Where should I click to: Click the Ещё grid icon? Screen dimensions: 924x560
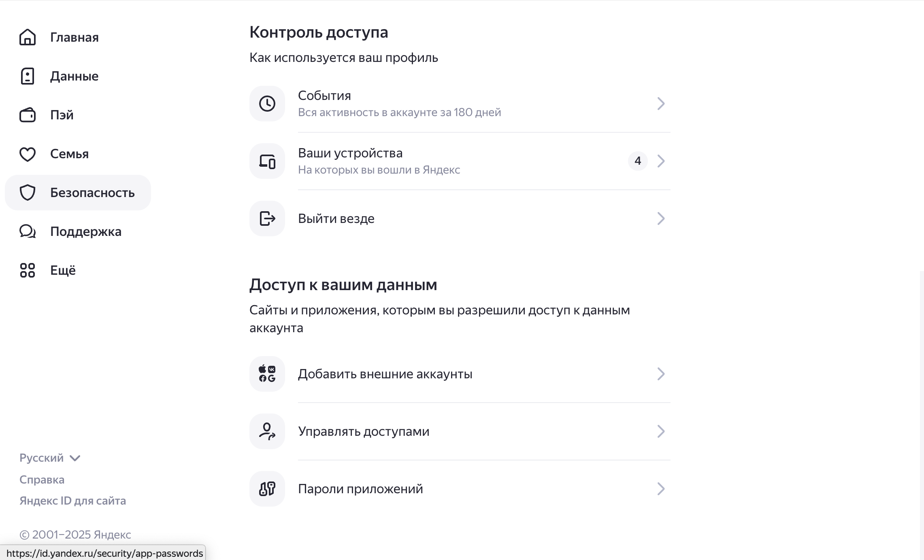tap(27, 270)
